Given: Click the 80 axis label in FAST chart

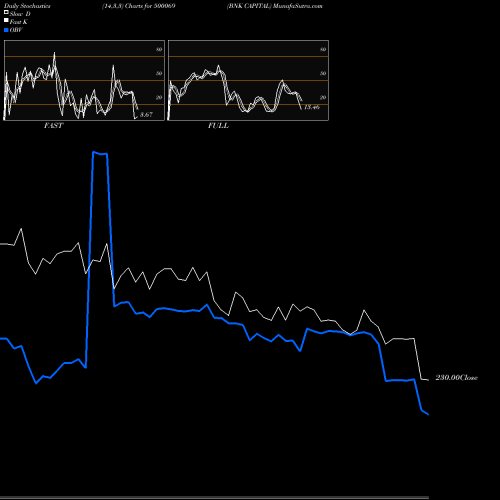Looking at the screenshot, I should click(x=159, y=49).
